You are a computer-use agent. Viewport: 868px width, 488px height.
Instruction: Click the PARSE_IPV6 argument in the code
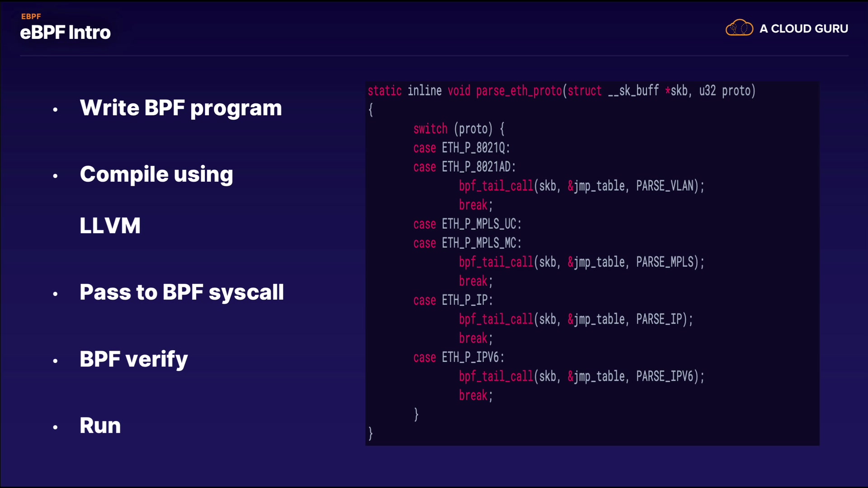[665, 376]
